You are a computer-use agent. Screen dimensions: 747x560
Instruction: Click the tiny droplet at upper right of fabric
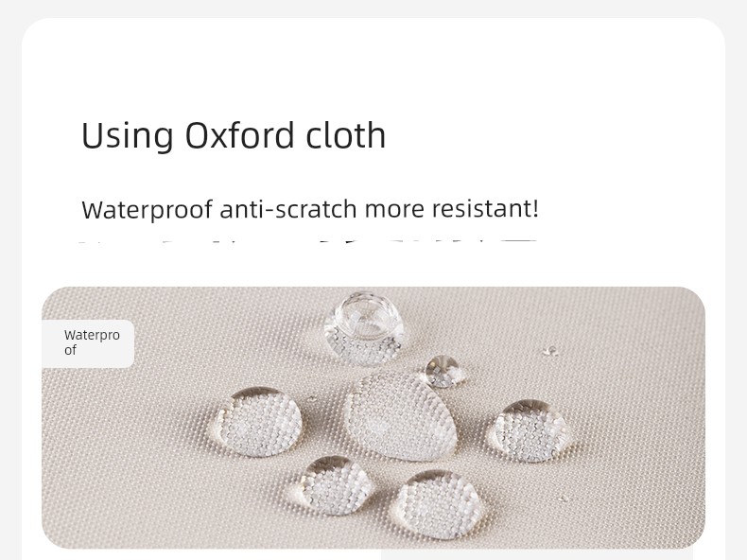(x=550, y=352)
